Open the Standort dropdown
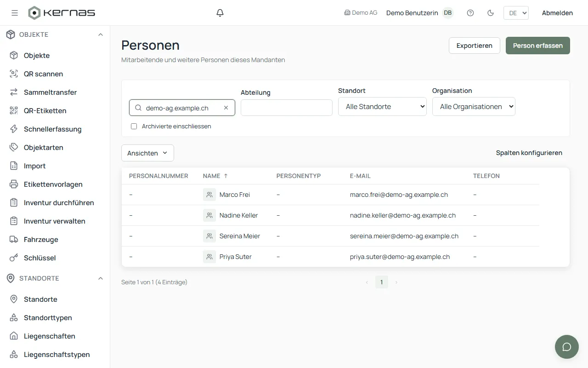 (x=382, y=107)
